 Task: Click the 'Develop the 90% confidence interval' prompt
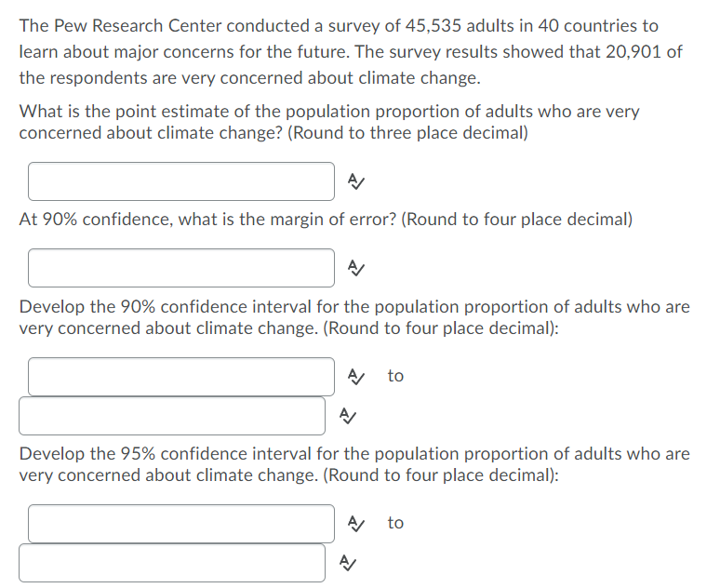click(x=353, y=317)
